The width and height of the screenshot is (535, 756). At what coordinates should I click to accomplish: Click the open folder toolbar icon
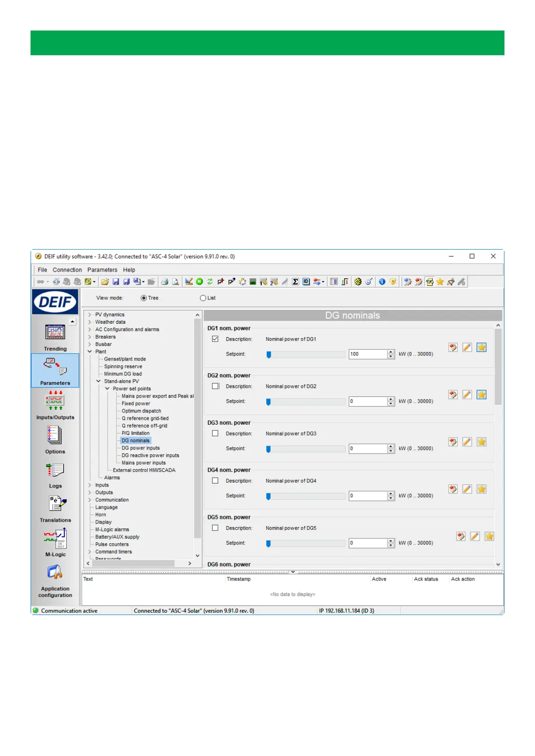[105, 281]
